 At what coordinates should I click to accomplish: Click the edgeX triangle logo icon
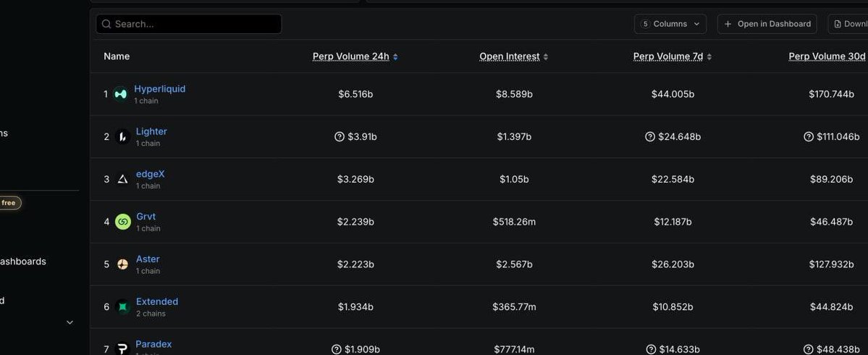(122, 179)
